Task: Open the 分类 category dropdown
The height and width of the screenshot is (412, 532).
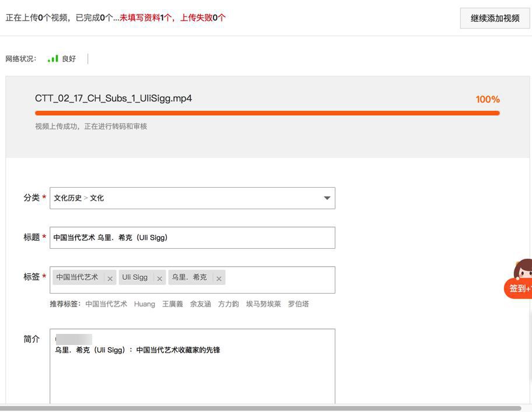Action: click(x=192, y=198)
